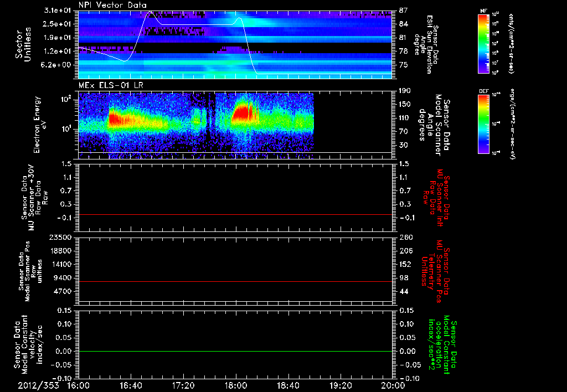
Task: Click the red 'MU Scanner Pos Telemetry' label
Action: (x=435, y=271)
